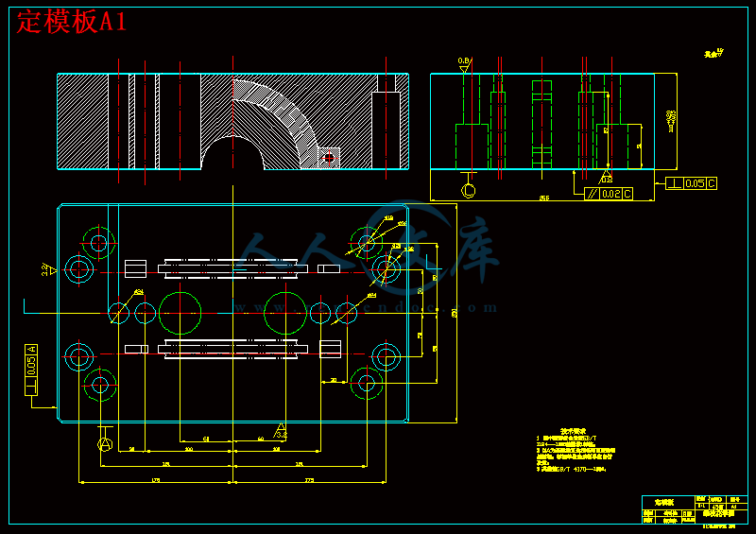
Task: Click the left large green circle at plate center
Action: [x=180, y=313]
